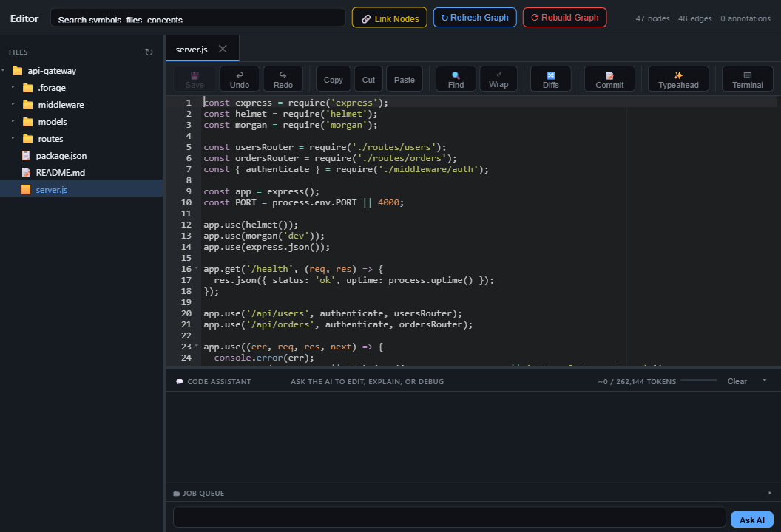The width and height of the screenshot is (781, 532).
Task: Collapse the api-gateway root folder
Action: (x=3, y=71)
